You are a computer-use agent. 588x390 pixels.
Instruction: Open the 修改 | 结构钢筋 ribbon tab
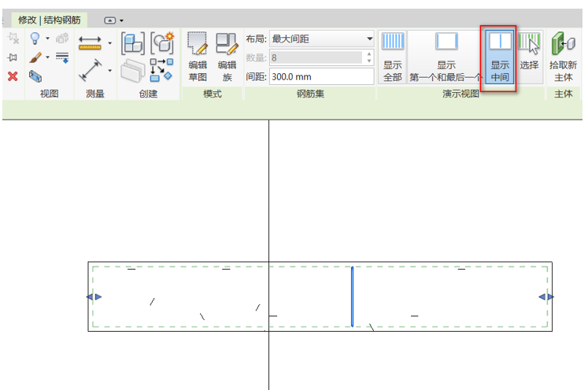tap(49, 20)
